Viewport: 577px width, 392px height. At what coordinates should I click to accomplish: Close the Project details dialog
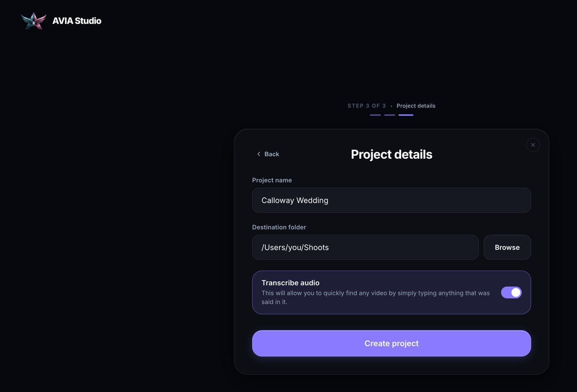pyautogui.click(x=533, y=145)
